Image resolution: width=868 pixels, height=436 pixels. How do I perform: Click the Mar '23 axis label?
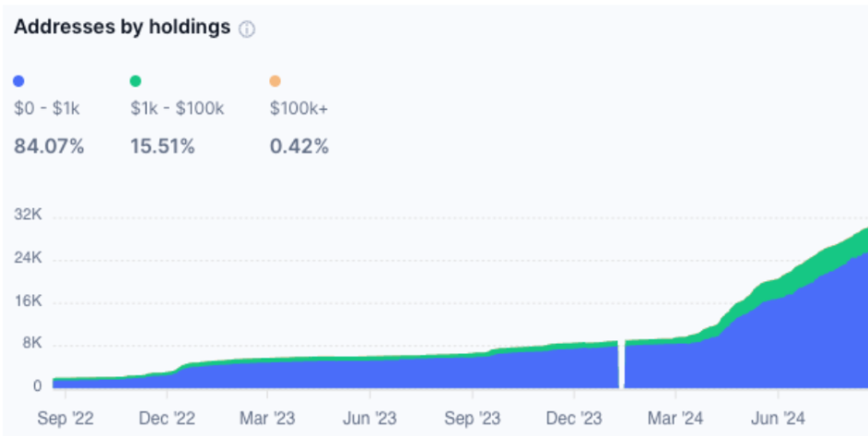(267, 418)
